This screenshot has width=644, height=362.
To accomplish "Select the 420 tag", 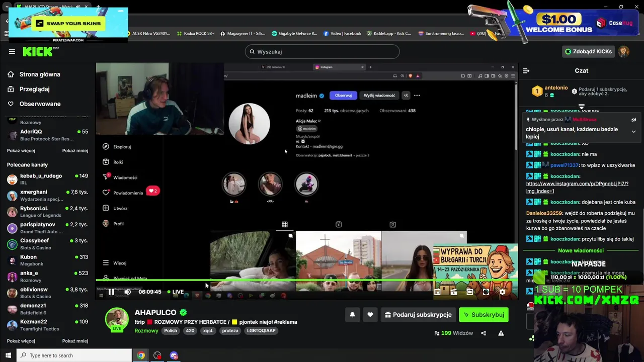I will pyautogui.click(x=190, y=331).
